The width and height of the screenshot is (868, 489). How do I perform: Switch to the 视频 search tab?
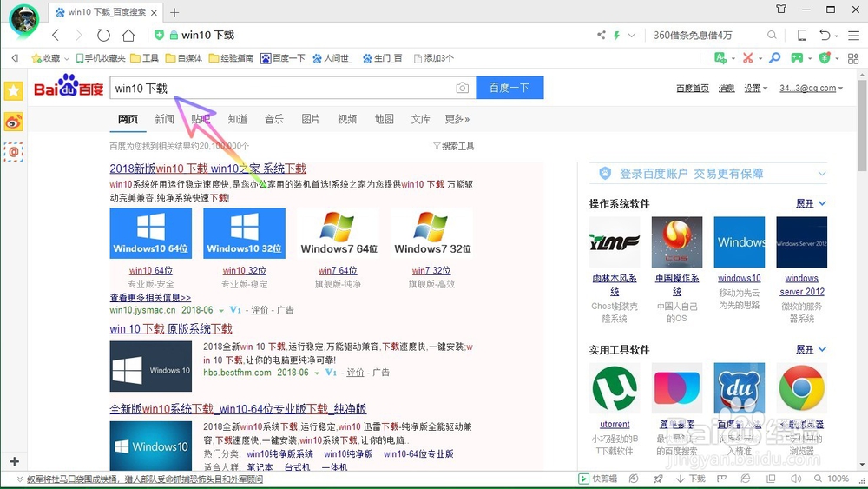[347, 119]
